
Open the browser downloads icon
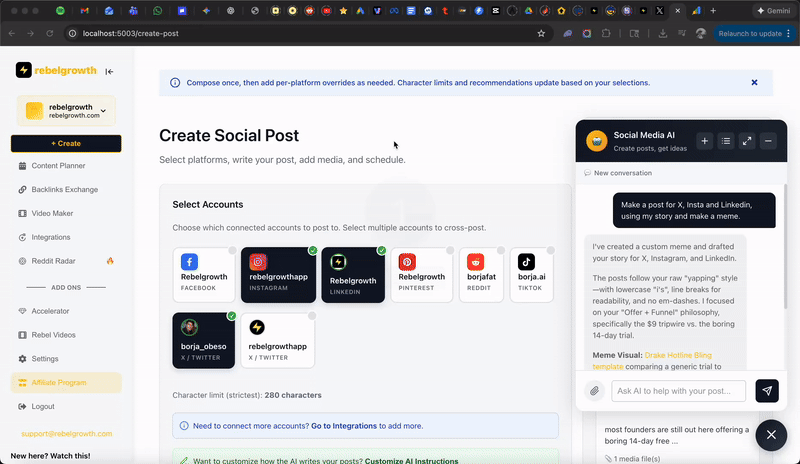pos(662,33)
